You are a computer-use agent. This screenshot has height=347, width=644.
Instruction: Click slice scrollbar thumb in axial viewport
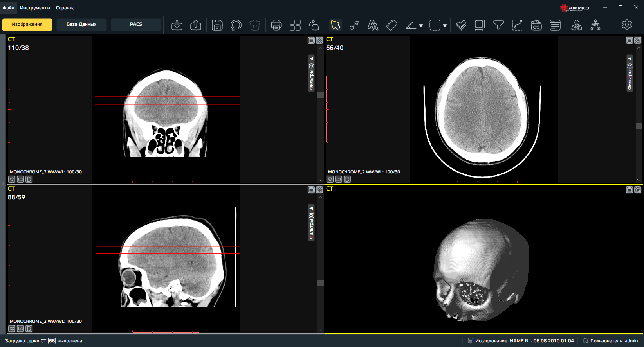click(x=639, y=126)
